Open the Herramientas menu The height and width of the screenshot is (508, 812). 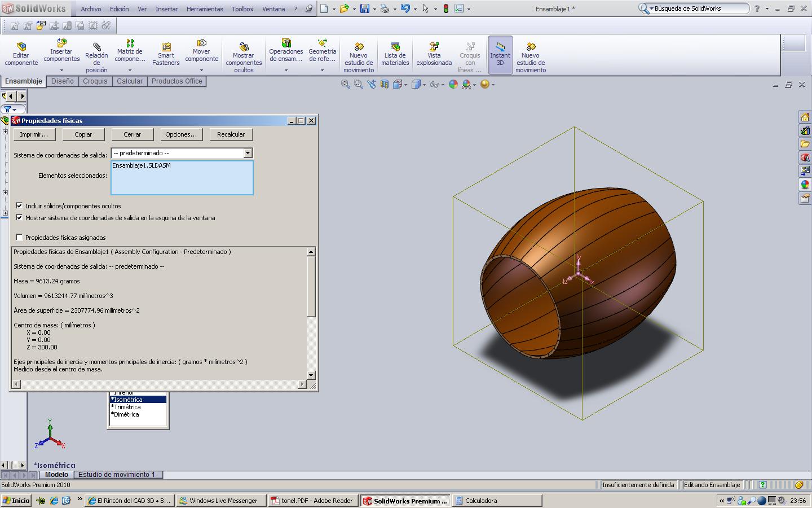[205, 9]
